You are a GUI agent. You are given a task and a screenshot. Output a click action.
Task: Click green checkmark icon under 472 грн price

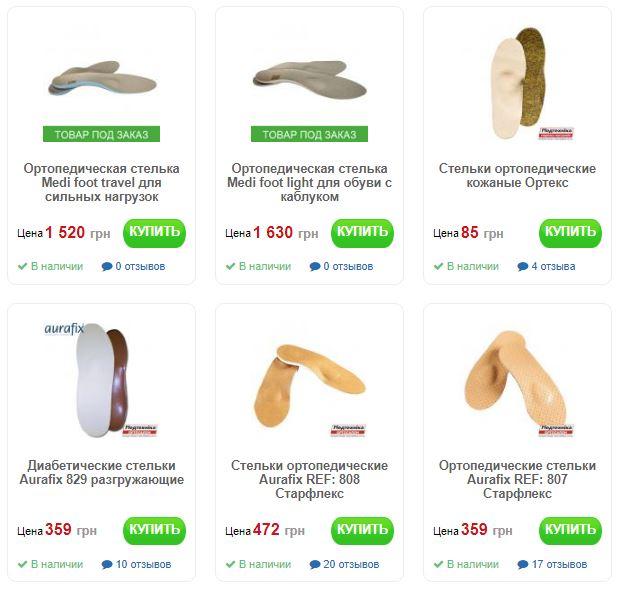pyautogui.click(x=231, y=564)
